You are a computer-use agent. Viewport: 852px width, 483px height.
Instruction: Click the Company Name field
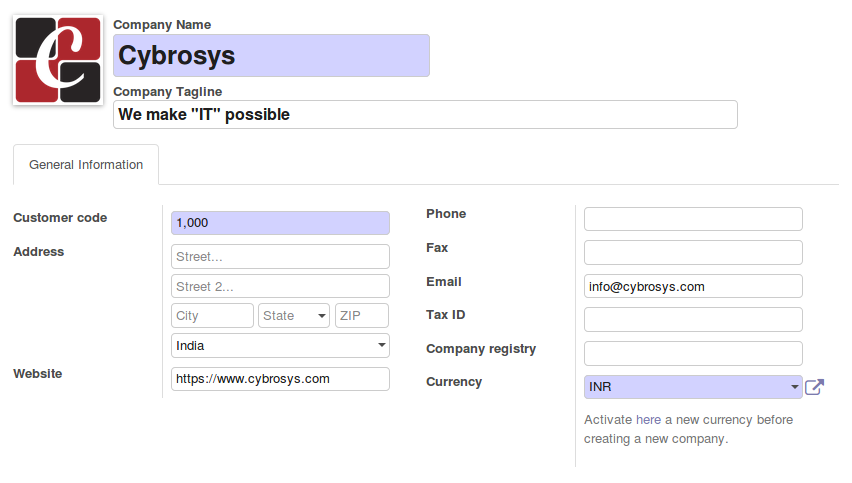point(271,56)
